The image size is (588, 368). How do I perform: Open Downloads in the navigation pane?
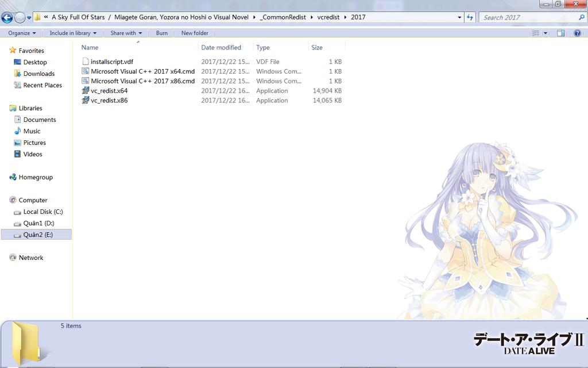pos(39,74)
